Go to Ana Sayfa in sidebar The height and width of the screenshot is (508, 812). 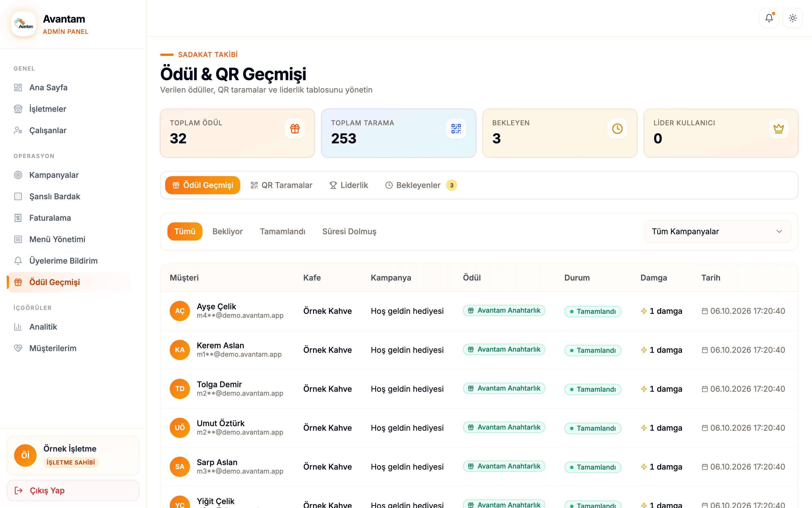click(69, 87)
